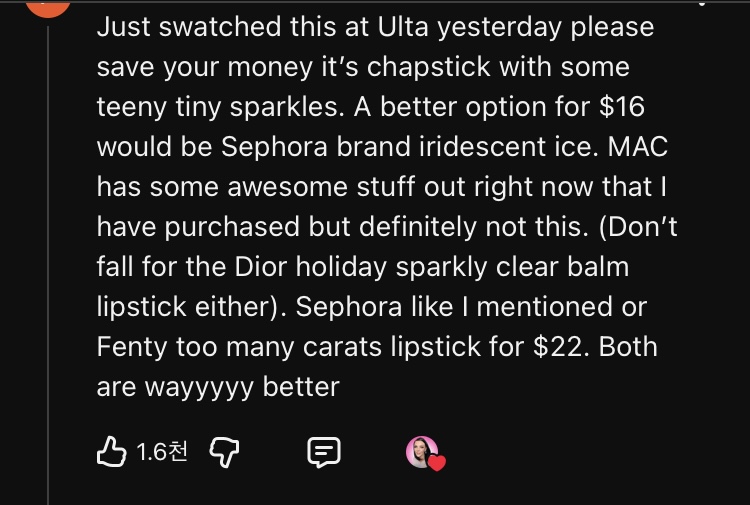This screenshot has height=505, width=750.
Task: Open the commenter's orange profile avatar
Action: tap(47, 5)
